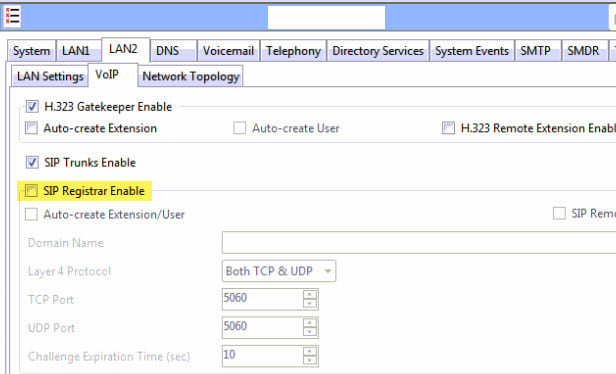Go to the Voicemail tab
616x374 pixels.
click(228, 51)
